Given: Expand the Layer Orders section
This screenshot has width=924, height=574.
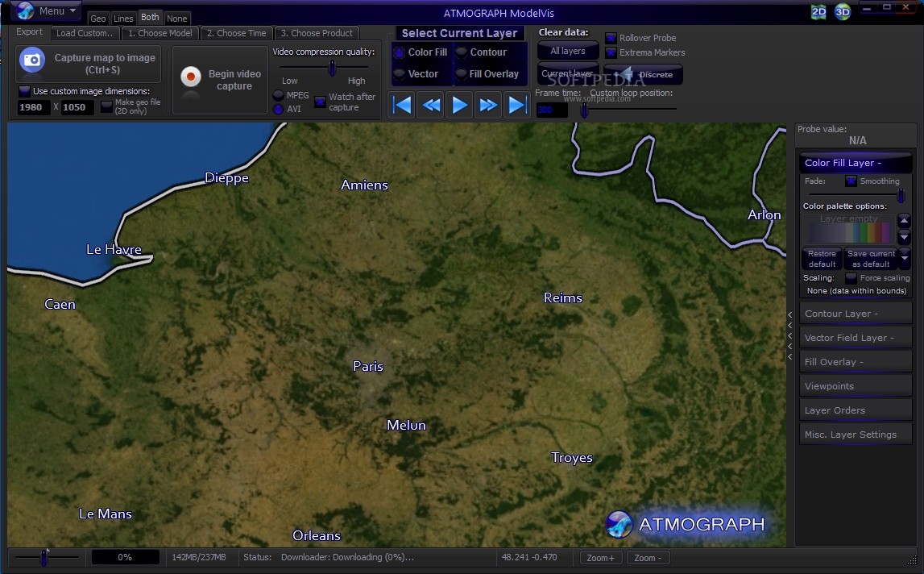Looking at the screenshot, I should (x=855, y=410).
